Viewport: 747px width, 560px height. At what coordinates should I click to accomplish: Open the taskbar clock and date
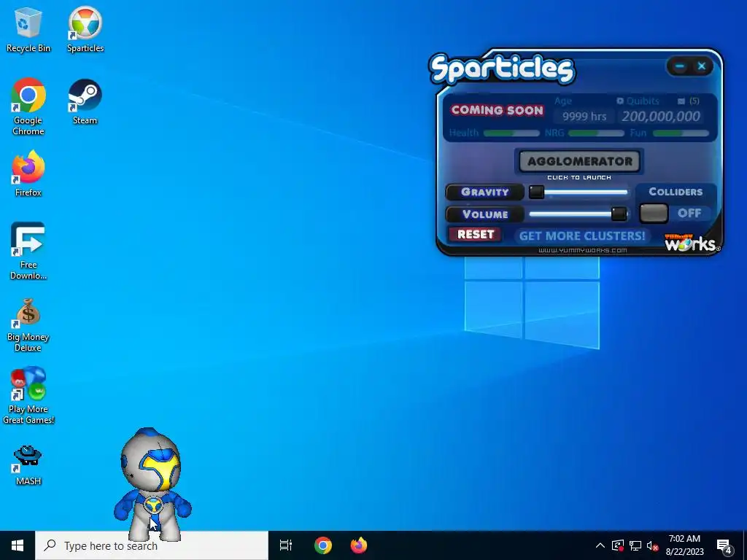pos(684,545)
